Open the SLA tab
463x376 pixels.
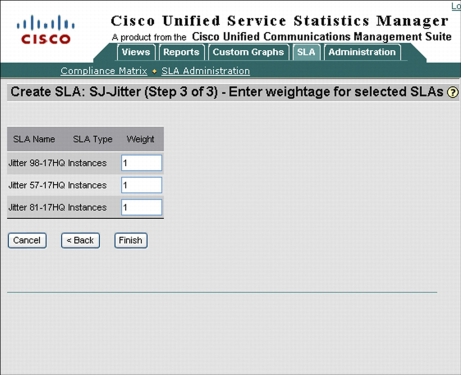[x=306, y=52]
